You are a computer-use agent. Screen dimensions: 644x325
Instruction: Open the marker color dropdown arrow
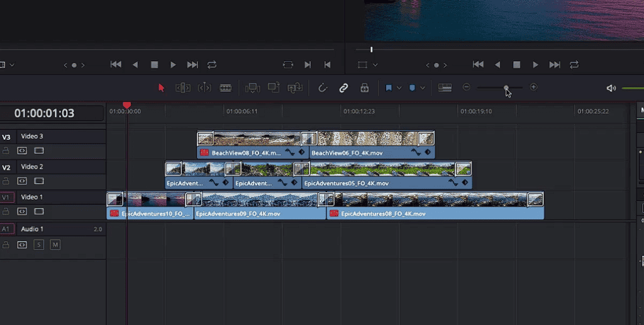tap(422, 88)
